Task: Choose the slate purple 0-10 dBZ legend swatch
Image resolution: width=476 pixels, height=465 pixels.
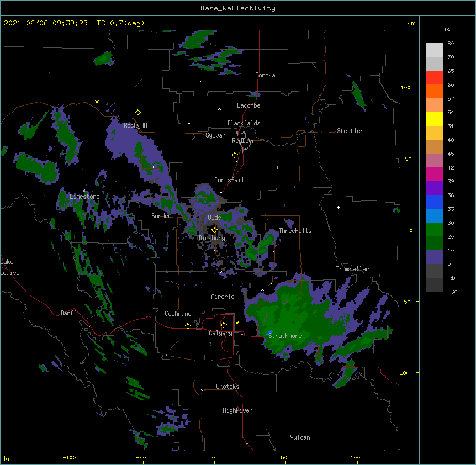Action: [434, 257]
